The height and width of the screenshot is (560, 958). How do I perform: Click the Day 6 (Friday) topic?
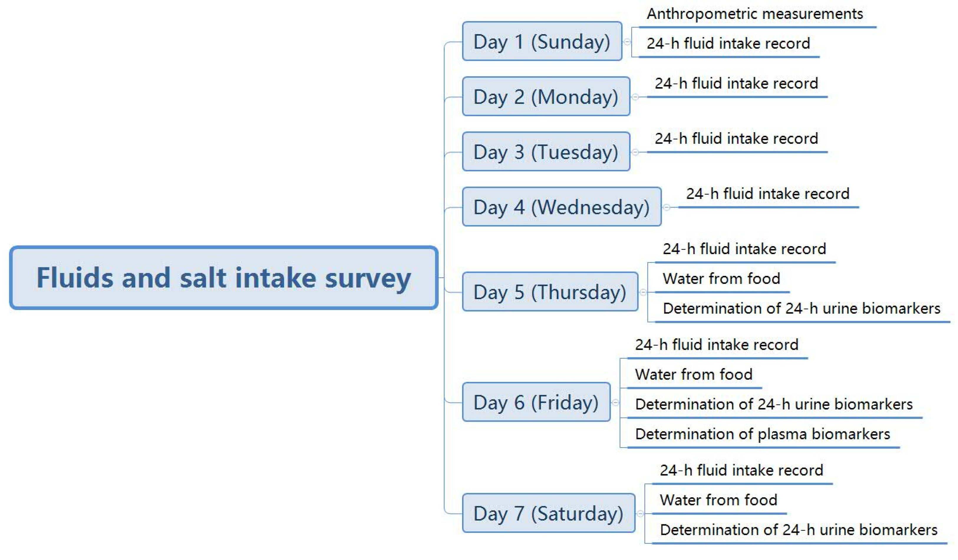[x=536, y=402]
